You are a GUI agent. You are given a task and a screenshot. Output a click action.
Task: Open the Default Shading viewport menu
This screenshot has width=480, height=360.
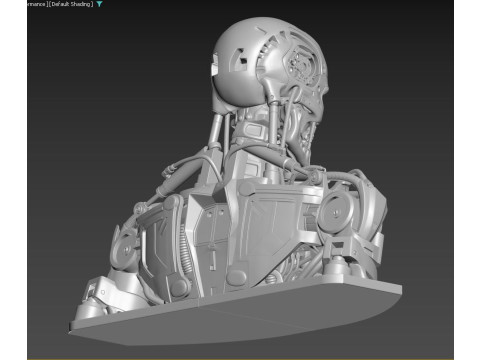[70, 4]
